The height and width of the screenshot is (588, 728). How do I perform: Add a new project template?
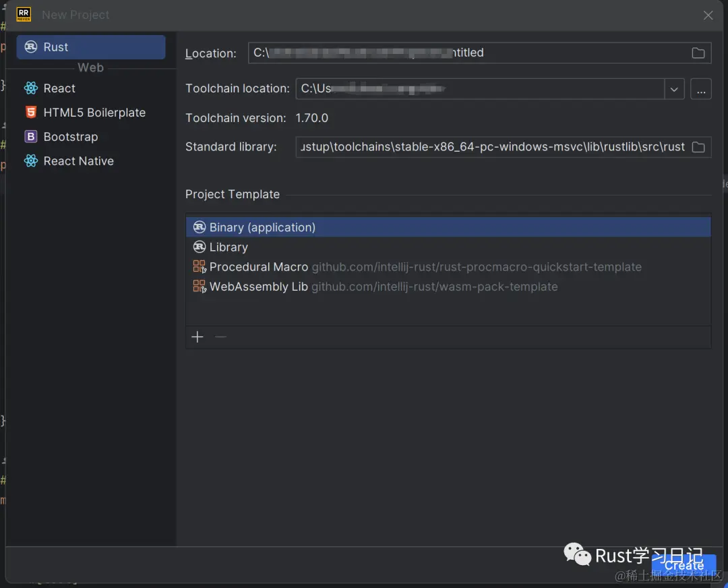coord(198,336)
